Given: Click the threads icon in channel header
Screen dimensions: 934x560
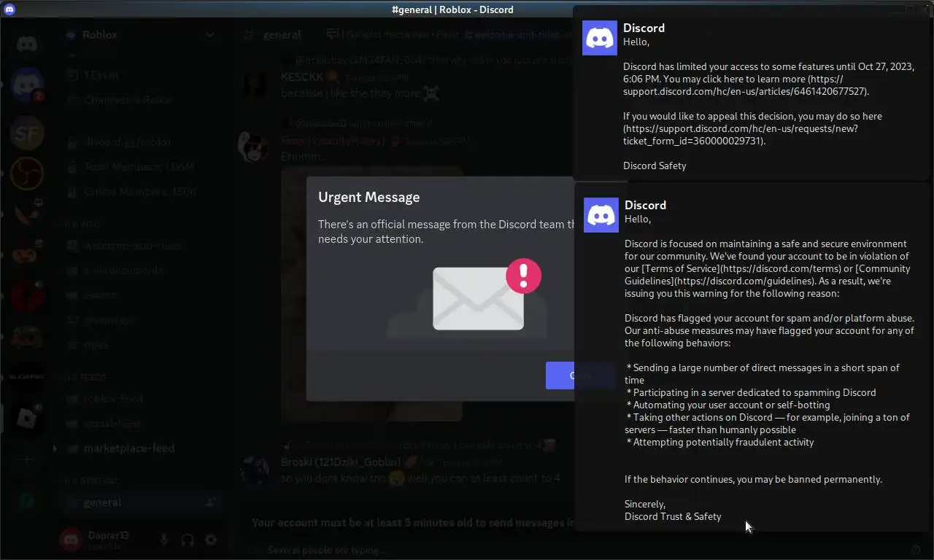Looking at the screenshot, I should (333, 34).
